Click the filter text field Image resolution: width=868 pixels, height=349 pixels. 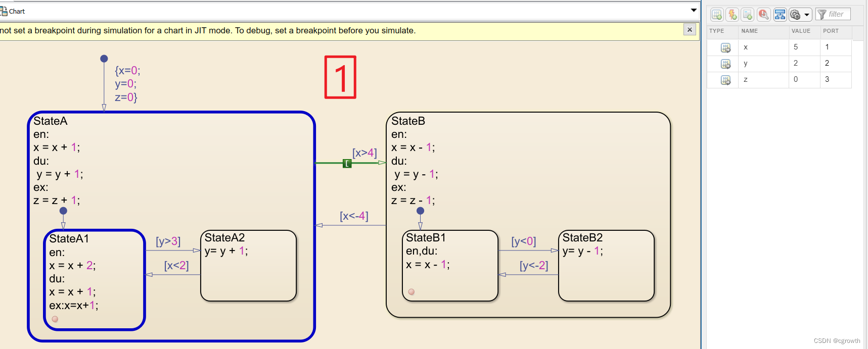coord(833,14)
